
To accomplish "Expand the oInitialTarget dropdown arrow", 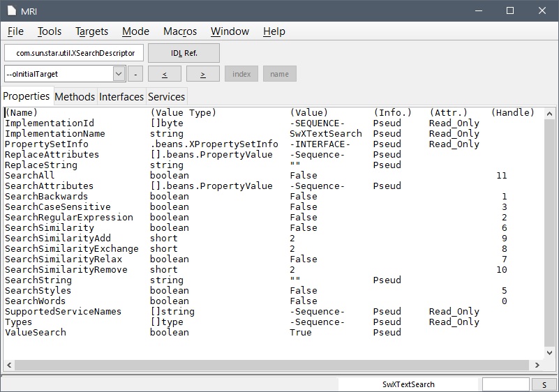I will point(119,74).
